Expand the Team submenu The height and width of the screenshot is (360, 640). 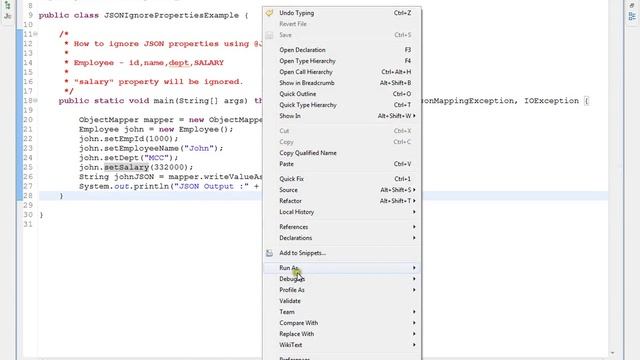click(342, 312)
